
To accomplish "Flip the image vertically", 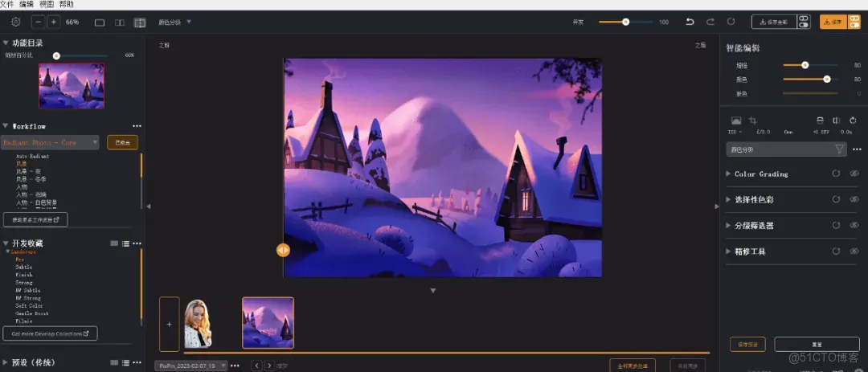I will point(821,121).
